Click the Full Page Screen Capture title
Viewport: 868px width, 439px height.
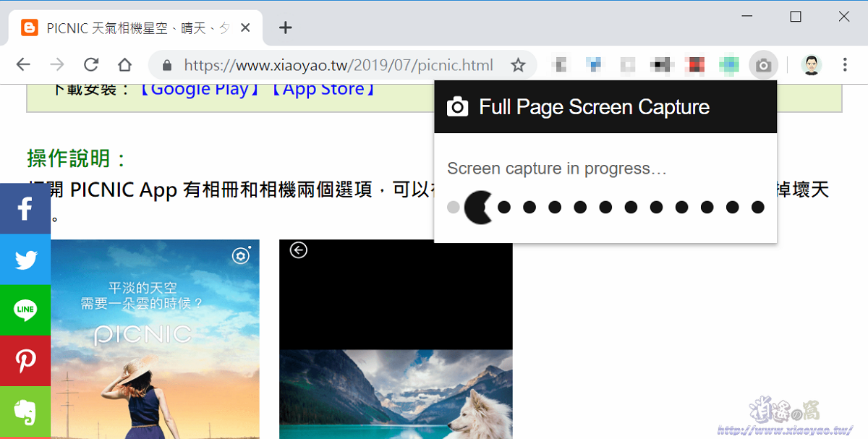point(595,107)
